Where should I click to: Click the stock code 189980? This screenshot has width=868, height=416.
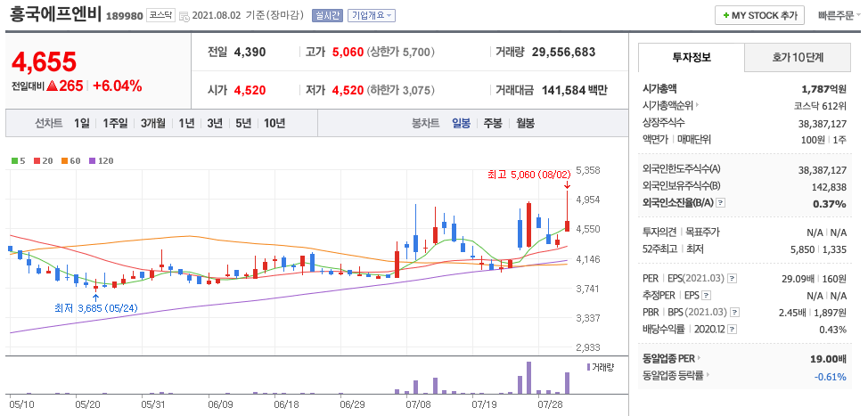(124, 15)
